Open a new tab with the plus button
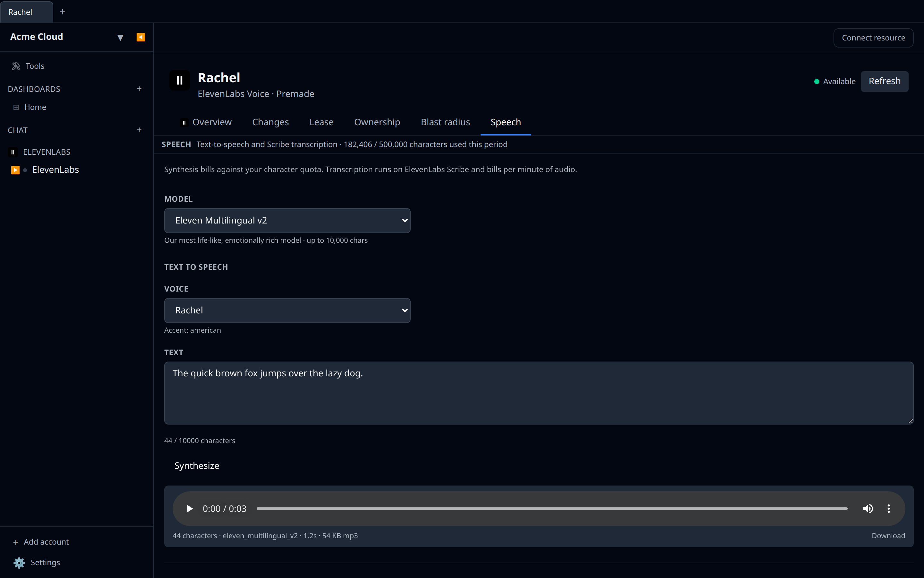This screenshot has height=578, width=924. point(62,12)
